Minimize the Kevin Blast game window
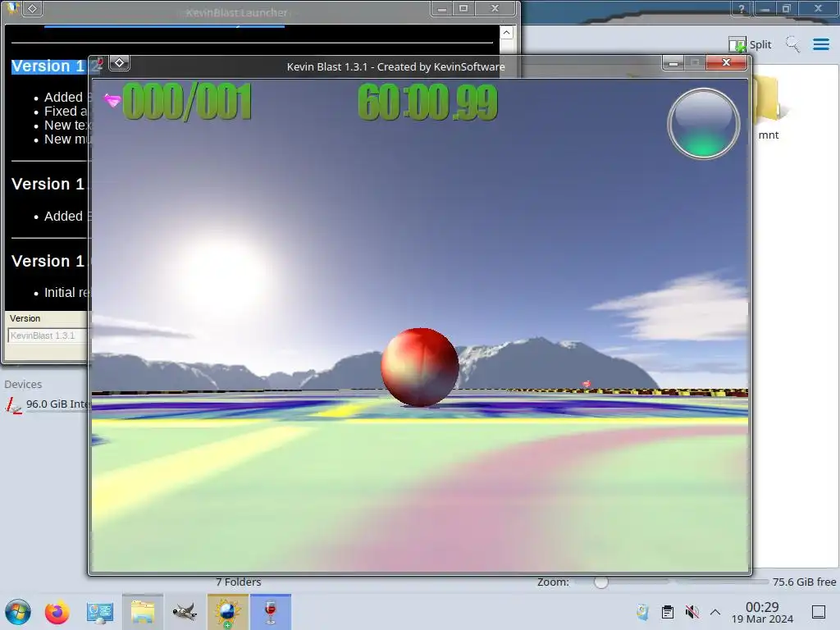This screenshot has width=840, height=630. (673, 63)
